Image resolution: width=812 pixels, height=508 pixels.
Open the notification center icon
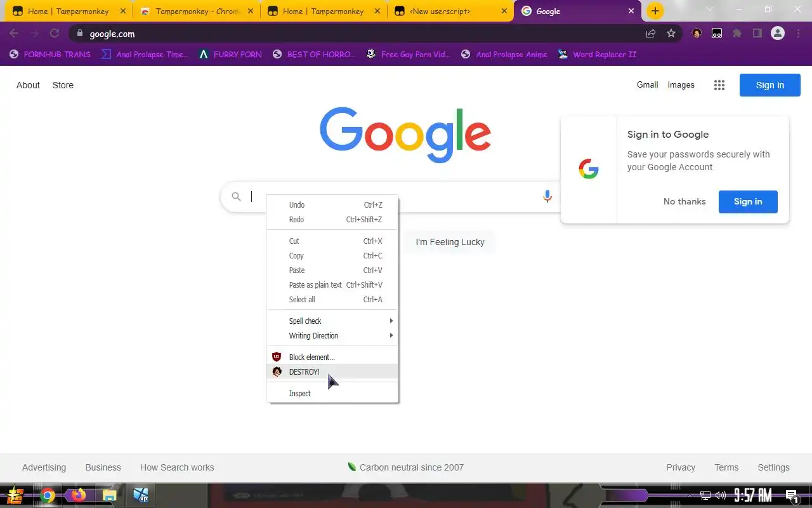point(792,496)
